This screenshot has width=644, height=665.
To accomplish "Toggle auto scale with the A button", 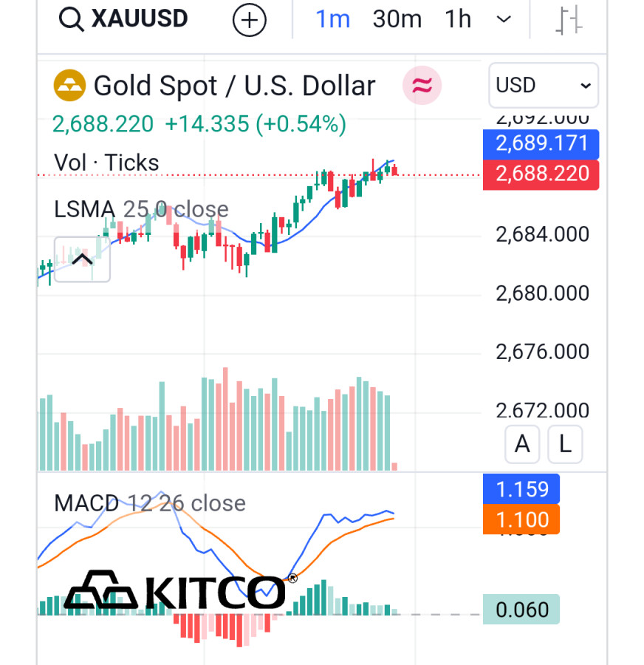I will [522, 444].
